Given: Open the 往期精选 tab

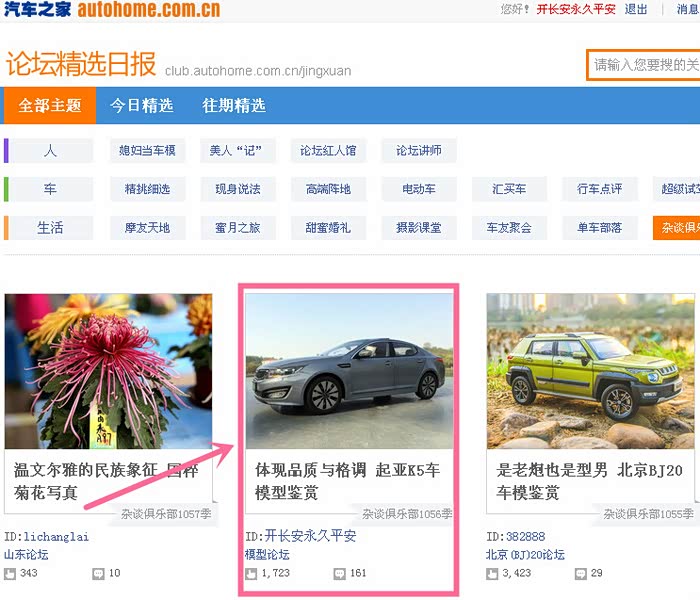Looking at the screenshot, I should [x=234, y=106].
